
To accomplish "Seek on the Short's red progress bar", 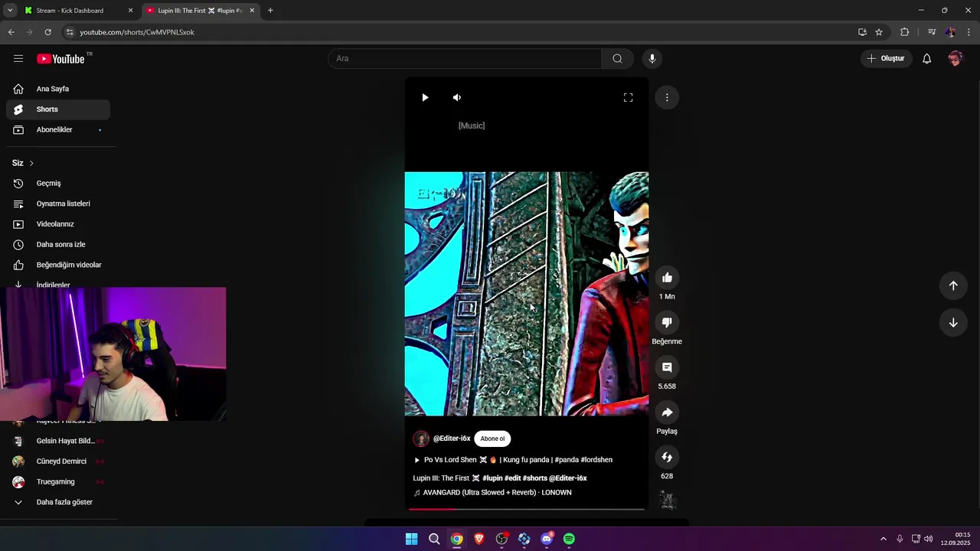I will tap(527, 509).
